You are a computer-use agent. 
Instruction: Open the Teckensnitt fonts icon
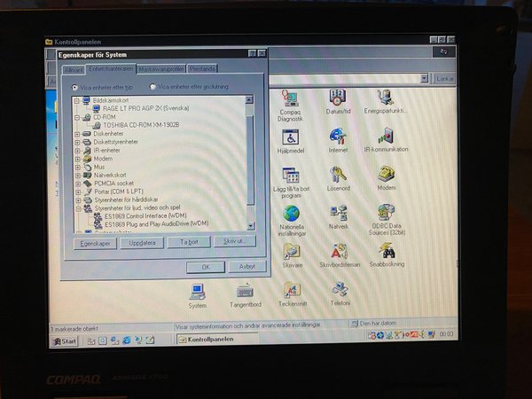pyautogui.click(x=293, y=294)
